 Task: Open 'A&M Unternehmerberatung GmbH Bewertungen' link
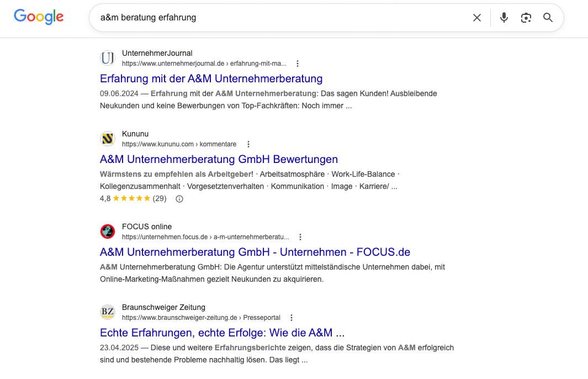[219, 159]
